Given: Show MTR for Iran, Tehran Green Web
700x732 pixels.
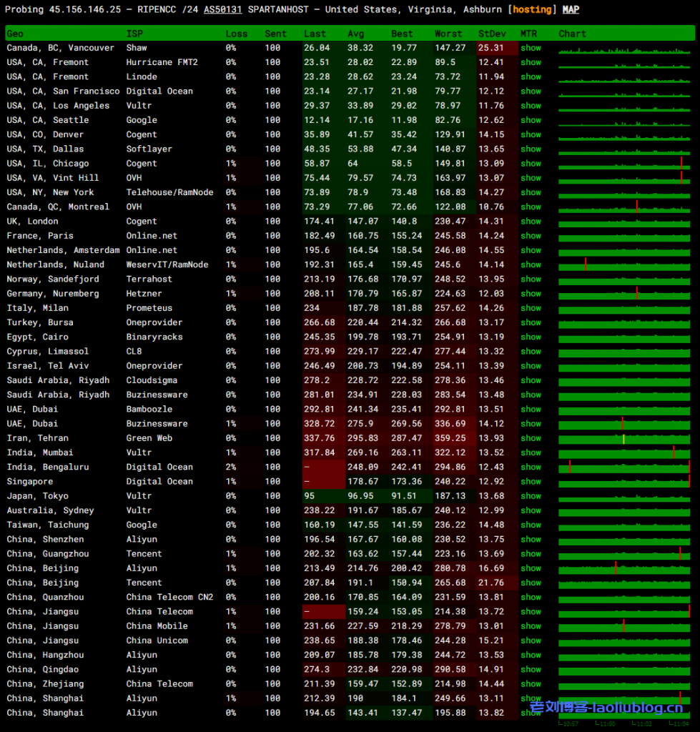Looking at the screenshot, I should point(531,438).
